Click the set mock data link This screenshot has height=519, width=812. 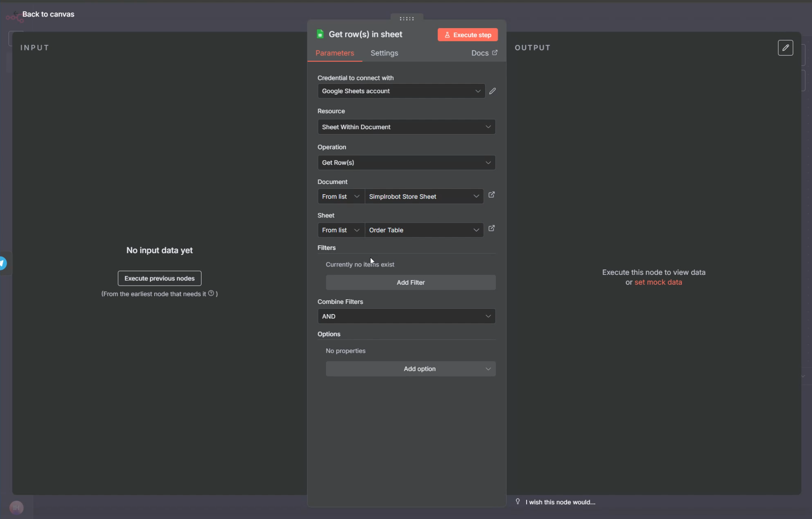click(658, 282)
